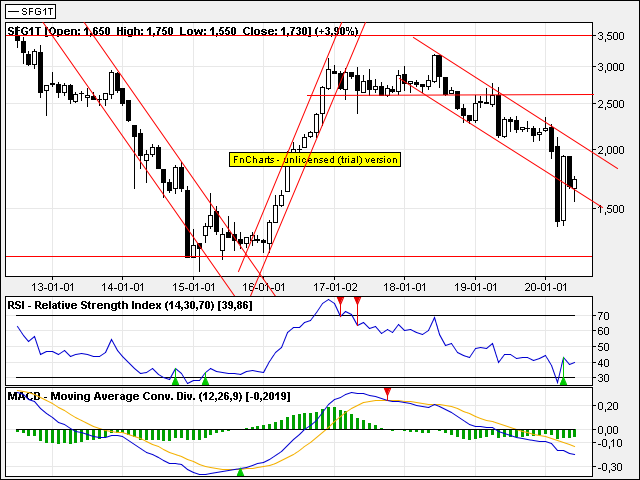
Task: Click the MACD -0,10 axis label
Action: point(609,443)
